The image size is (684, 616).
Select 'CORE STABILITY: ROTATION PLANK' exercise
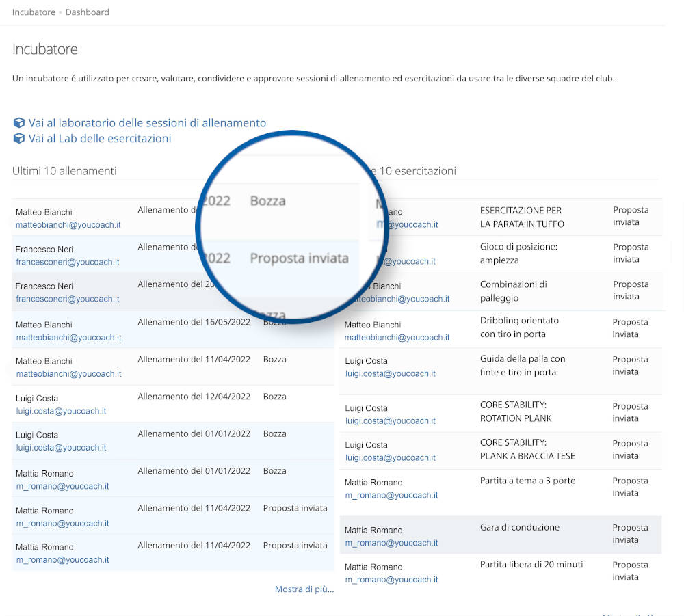coord(516,412)
